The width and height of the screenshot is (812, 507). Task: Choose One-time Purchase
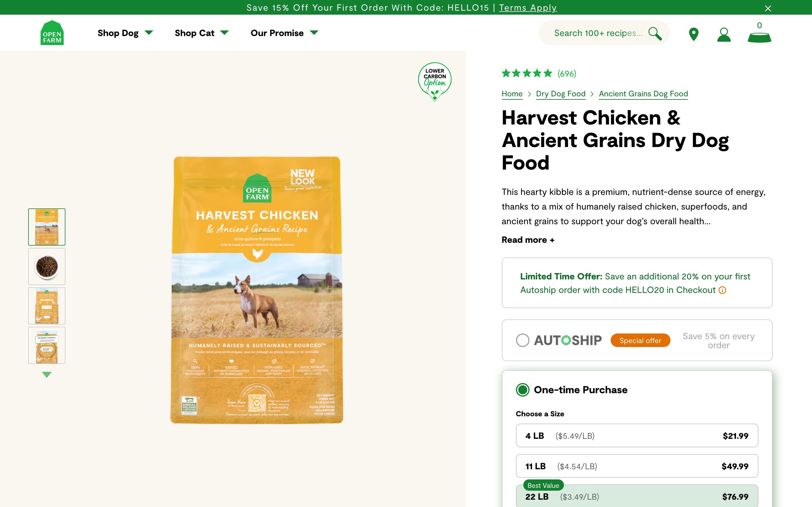[x=522, y=390]
